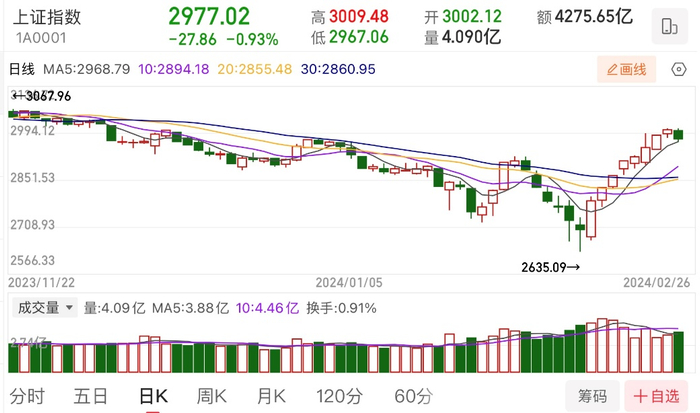The image size is (700, 413).
Task: Select the 周K tab
Action: 212,396
